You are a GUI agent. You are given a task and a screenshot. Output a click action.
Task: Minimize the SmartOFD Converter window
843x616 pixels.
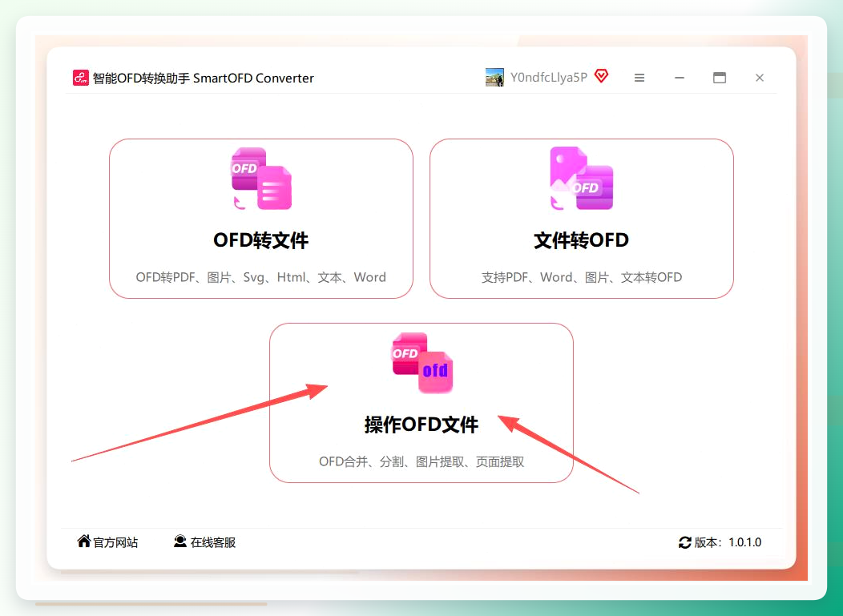point(680,78)
